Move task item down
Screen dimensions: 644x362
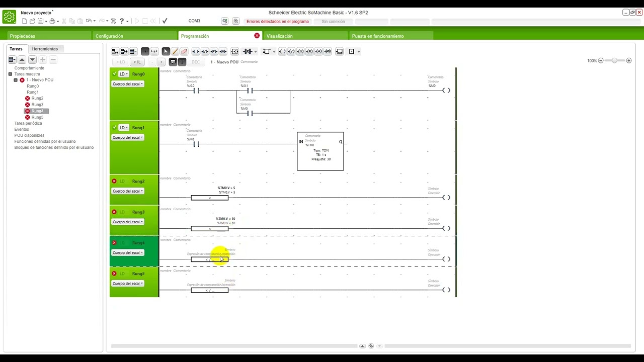32,59
